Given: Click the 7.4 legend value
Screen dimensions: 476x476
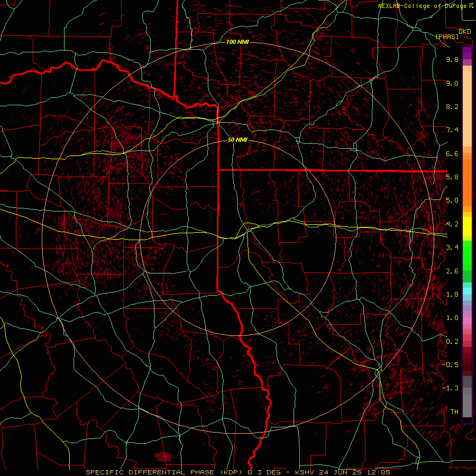Looking at the screenshot, I should pos(452,130).
